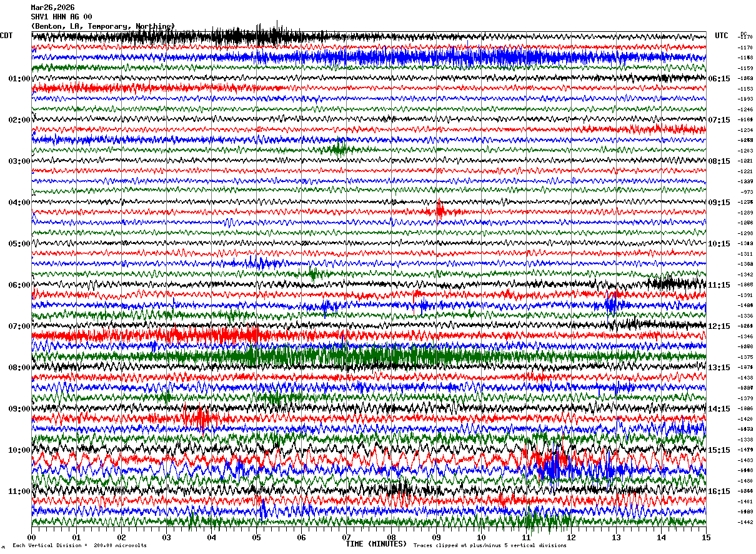
Task: Click minute tick '09' on the time axis
Action: pos(436,537)
